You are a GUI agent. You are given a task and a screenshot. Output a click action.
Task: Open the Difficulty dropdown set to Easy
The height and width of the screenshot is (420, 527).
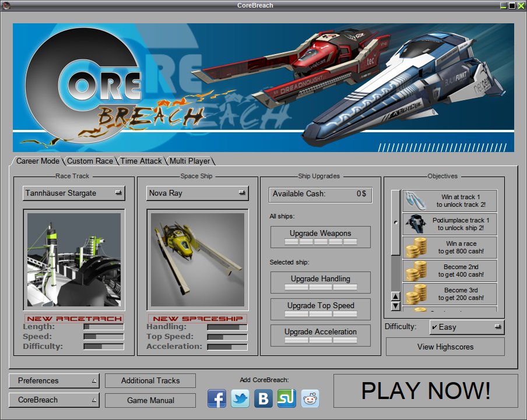point(467,327)
